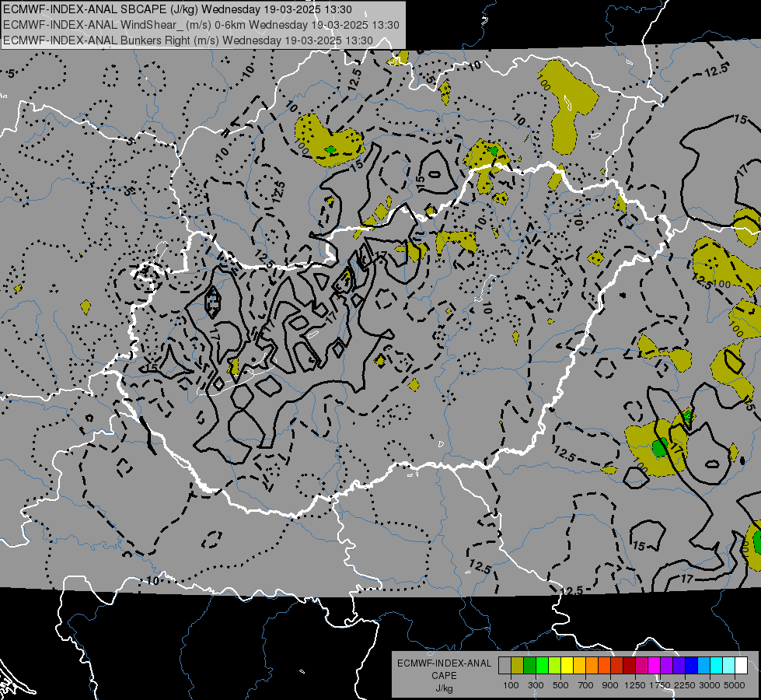
Task: Select the bright magenta legend swatch
Action: [x=655, y=665]
